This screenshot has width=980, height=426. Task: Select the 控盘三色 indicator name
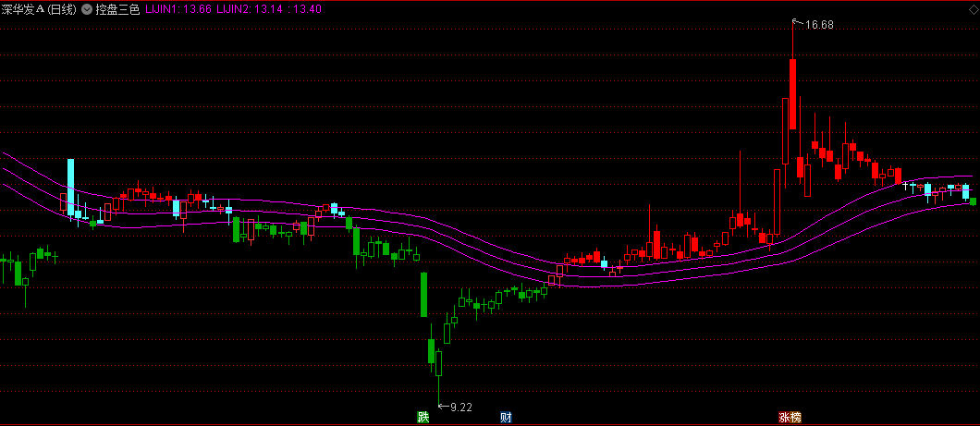click(117, 9)
